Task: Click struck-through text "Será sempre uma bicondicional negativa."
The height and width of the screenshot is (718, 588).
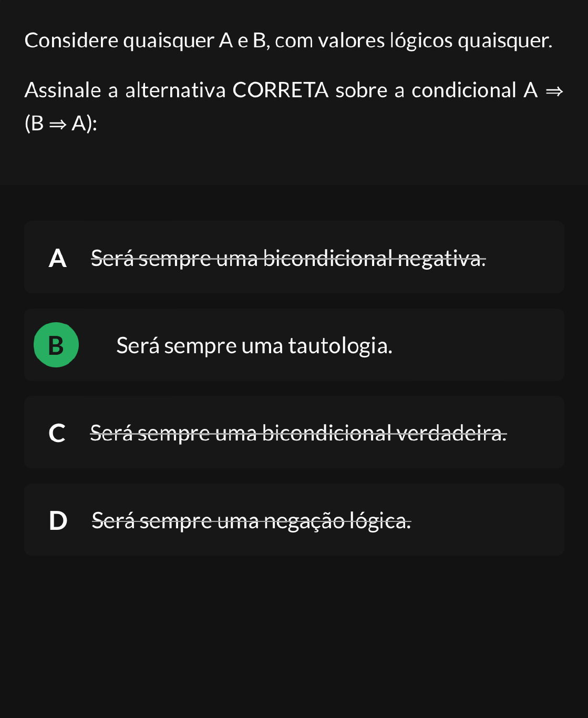Action: (288, 258)
